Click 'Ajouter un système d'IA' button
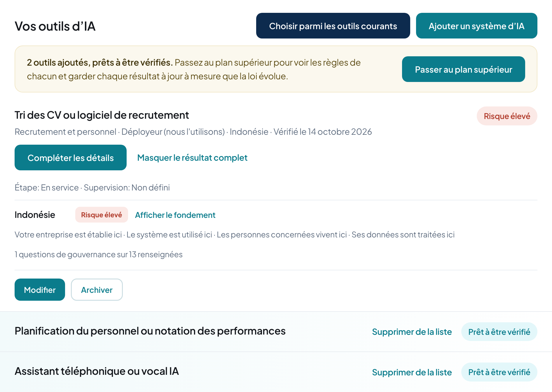Viewport: 552px width, 392px height. (x=476, y=26)
